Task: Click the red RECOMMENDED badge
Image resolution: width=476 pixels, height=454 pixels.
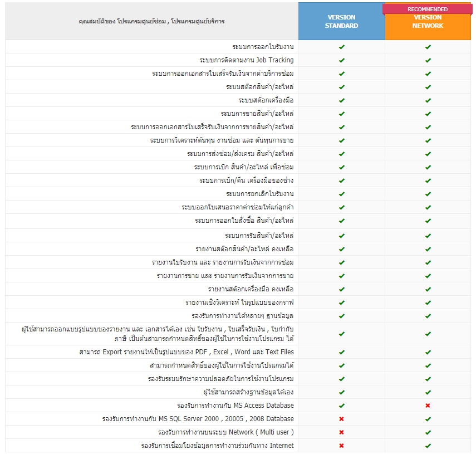Action: pyautogui.click(x=428, y=9)
